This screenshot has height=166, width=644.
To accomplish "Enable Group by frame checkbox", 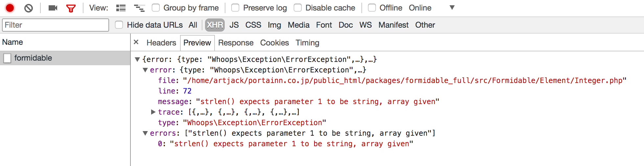I will click(156, 8).
